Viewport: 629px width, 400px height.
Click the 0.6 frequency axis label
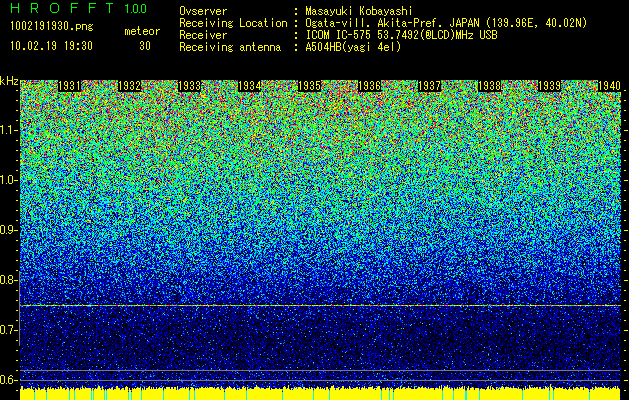point(8,380)
